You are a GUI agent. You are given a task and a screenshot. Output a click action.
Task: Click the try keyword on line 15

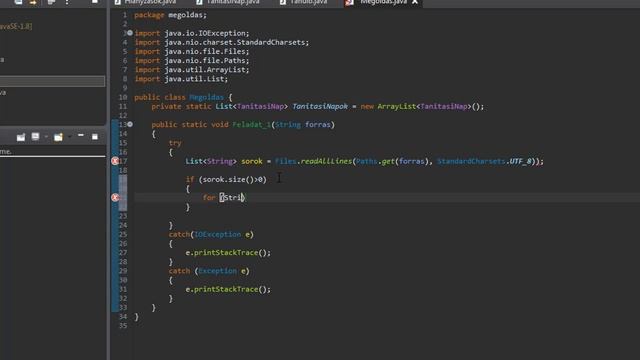pyautogui.click(x=175, y=143)
